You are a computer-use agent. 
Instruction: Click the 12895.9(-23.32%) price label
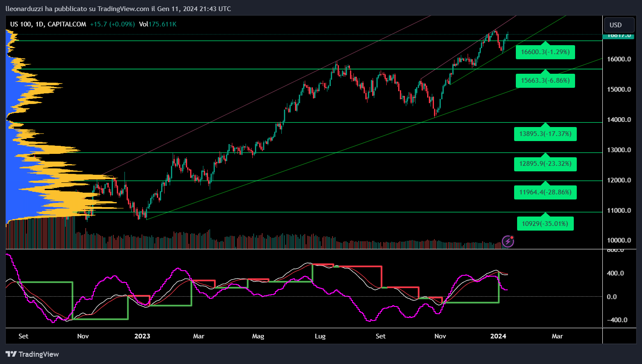[545, 164]
